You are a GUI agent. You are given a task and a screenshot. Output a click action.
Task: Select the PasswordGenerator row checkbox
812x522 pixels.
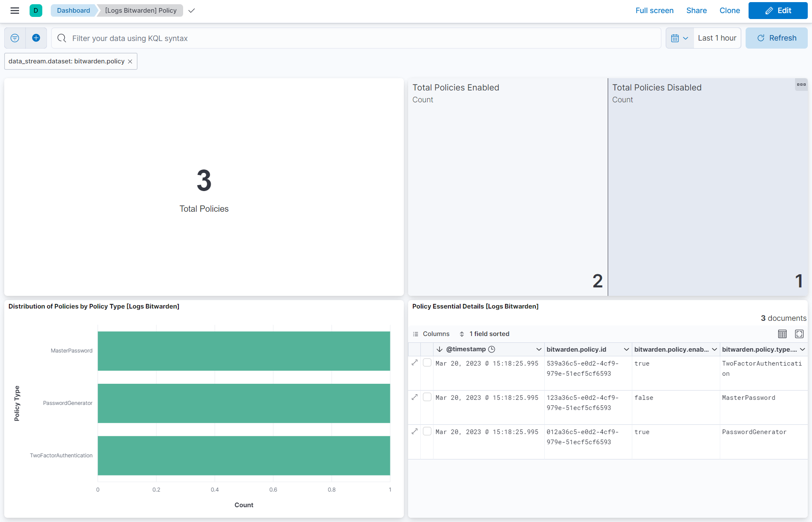427,431
